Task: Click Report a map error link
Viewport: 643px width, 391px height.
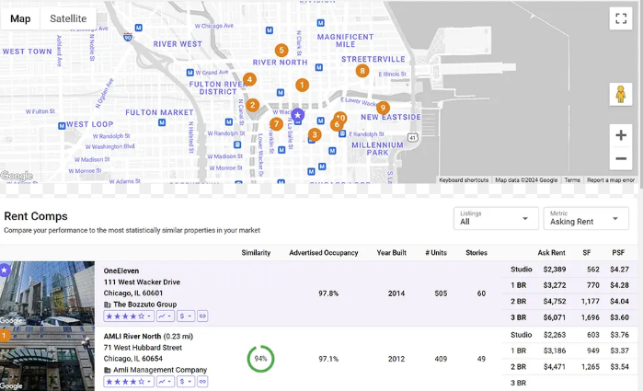Action: pos(611,180)
